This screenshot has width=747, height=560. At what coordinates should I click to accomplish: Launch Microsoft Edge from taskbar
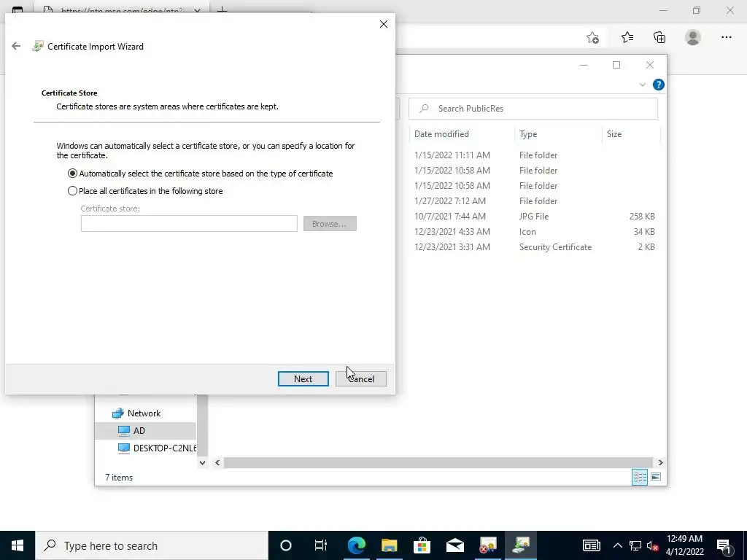point(356,545)
